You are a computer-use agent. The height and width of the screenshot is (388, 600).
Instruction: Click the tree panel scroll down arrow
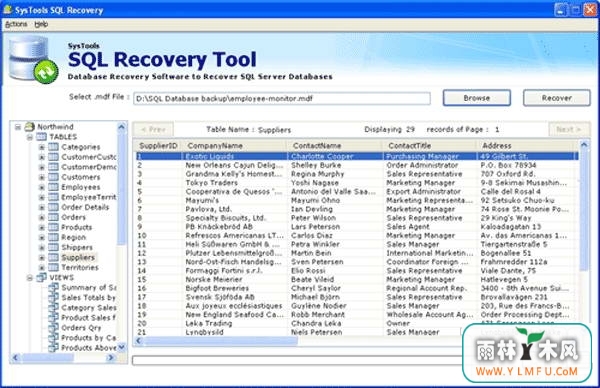click(122, 347)
